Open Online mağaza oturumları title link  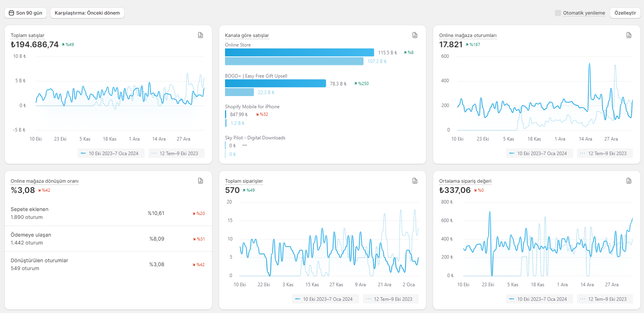[x=468, y=35]
